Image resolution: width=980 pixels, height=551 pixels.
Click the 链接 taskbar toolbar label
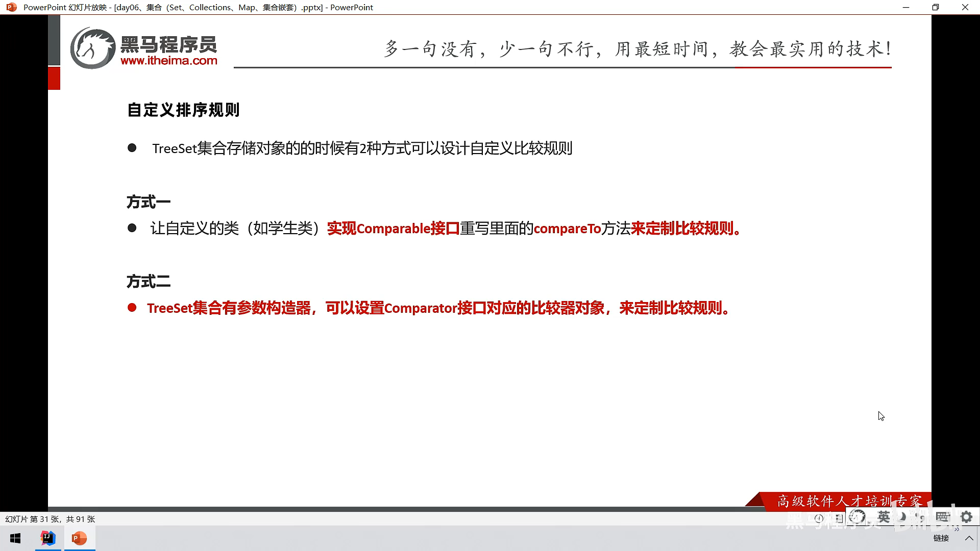941,538
